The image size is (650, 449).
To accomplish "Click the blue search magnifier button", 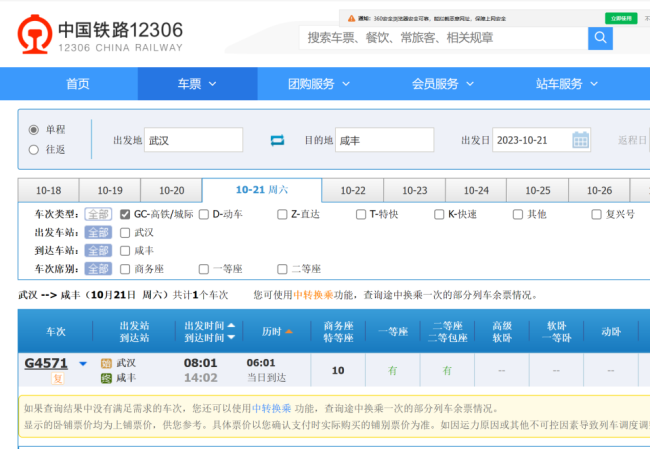I will point(600,38).
